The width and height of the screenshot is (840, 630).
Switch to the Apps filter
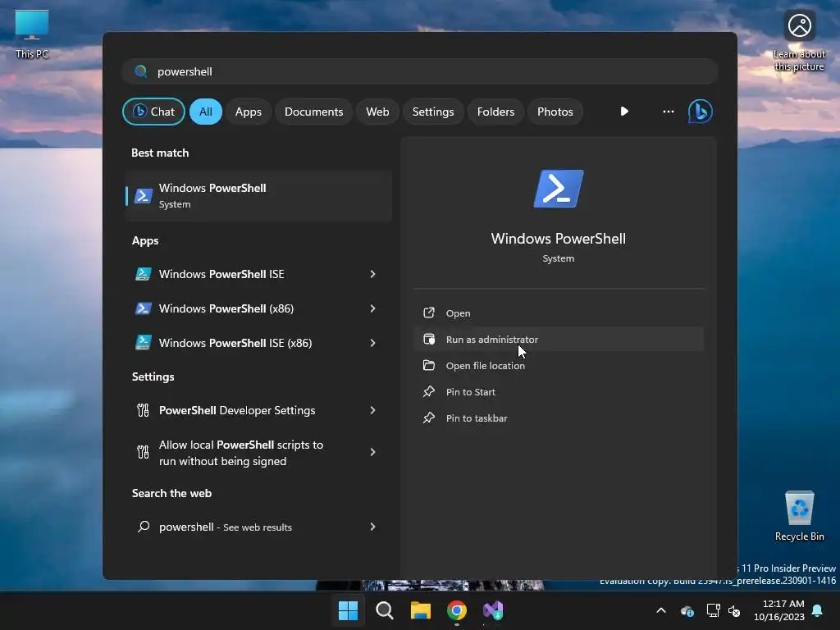coord(248,112)
